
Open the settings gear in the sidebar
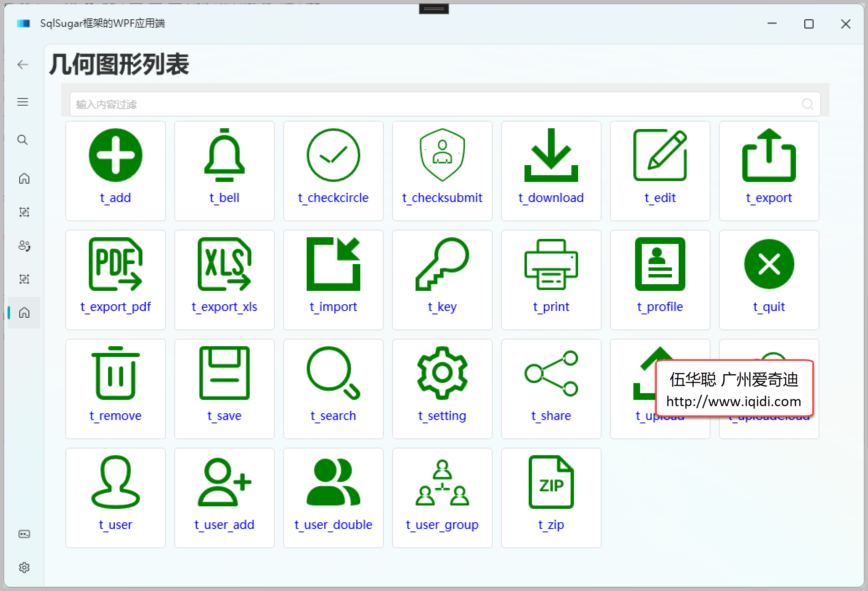pyautogui.click(x=24, y=567)
